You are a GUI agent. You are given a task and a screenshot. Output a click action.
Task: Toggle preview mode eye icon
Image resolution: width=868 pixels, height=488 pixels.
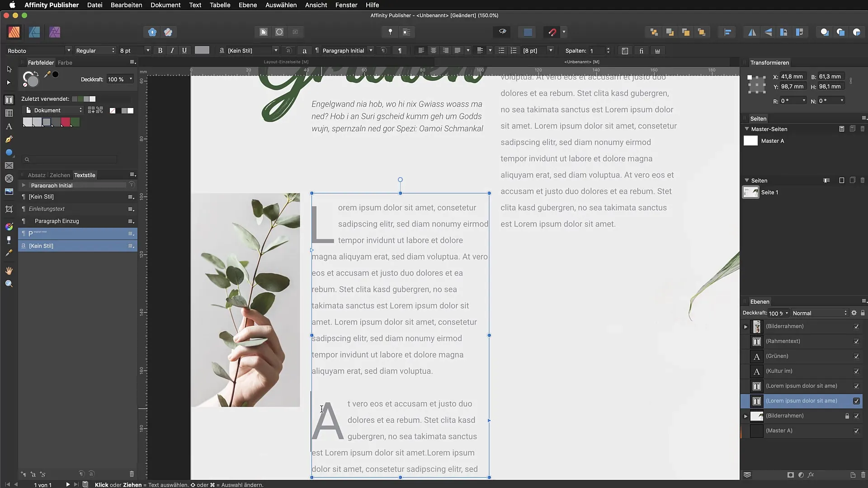pyautogui.click(x=502, y=32)
